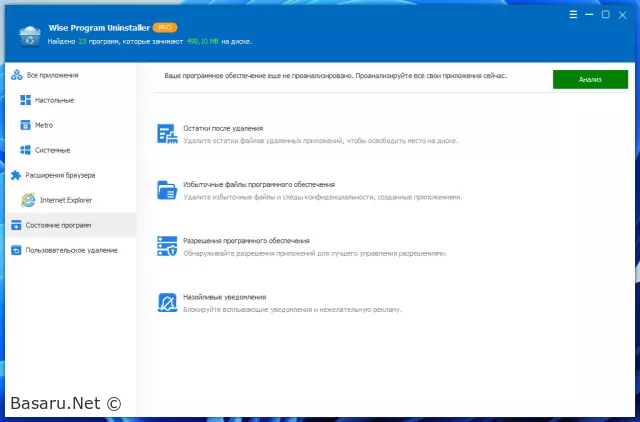Click the Пользовательское удаление icon
Viewport: 640px width, 422px height.
16,250
